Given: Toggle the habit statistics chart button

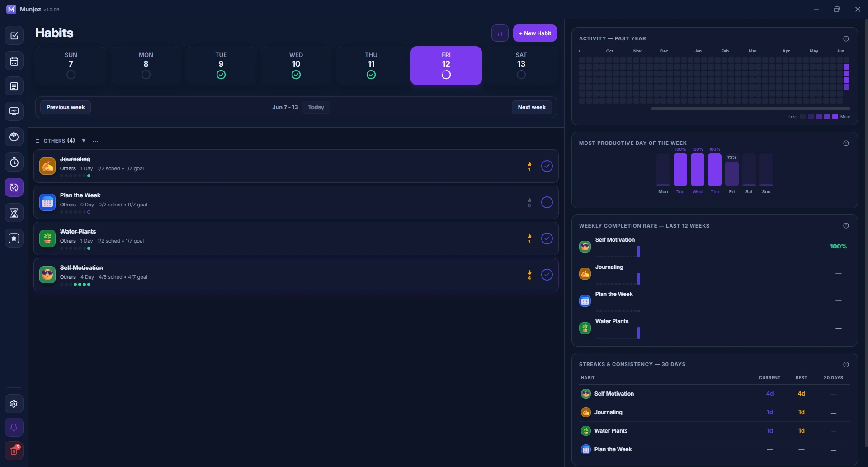Looking at the screenshot, I should (500, 33).
